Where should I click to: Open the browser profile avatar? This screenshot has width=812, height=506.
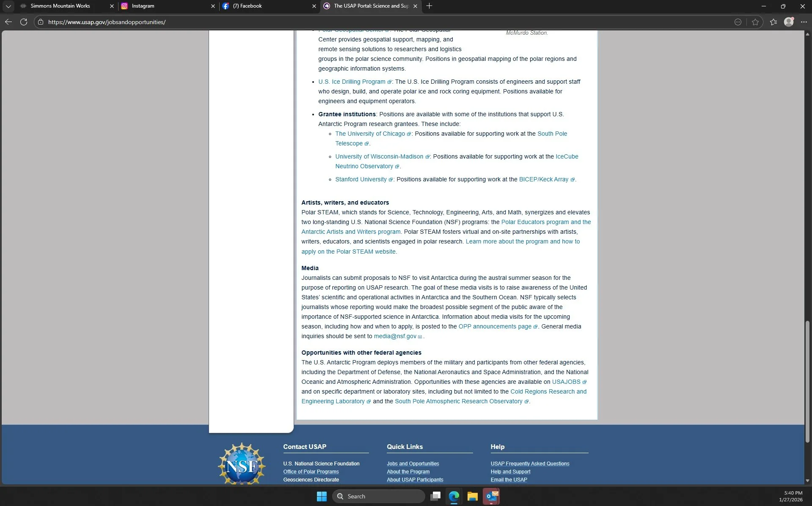[x=789, y=22]
